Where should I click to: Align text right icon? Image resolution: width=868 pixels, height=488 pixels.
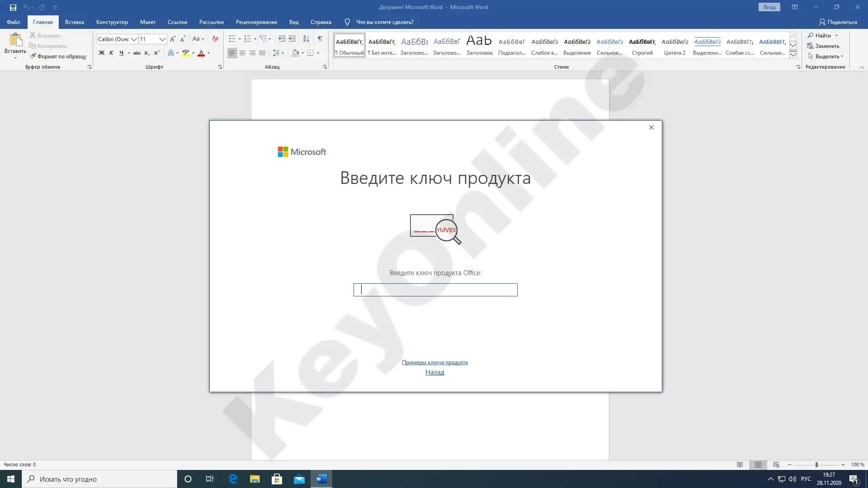tap(252, 53)
